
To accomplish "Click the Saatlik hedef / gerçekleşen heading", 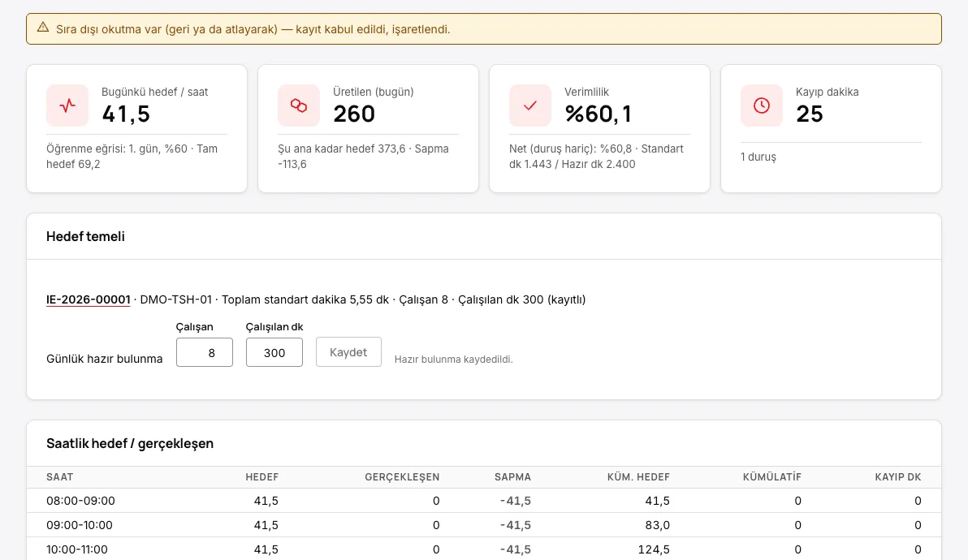I will coord(130,443).
